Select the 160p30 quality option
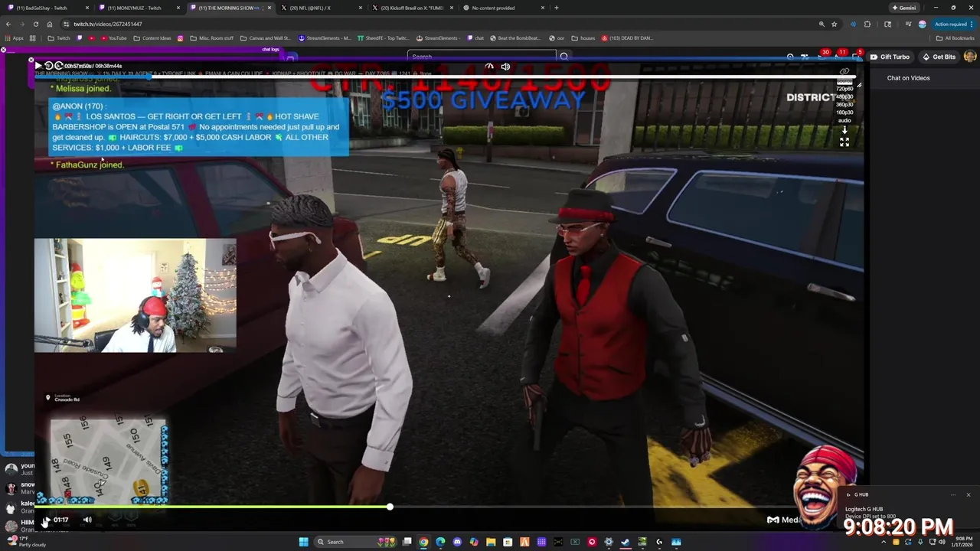980x551 pixels. pyautogui.click(x=844, y=112)
